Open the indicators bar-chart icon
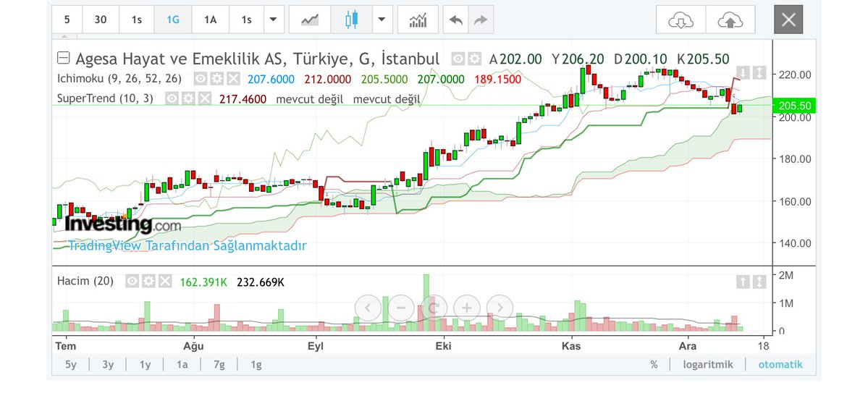The height and width of the screenshot is (401, 868). (418, 20)
